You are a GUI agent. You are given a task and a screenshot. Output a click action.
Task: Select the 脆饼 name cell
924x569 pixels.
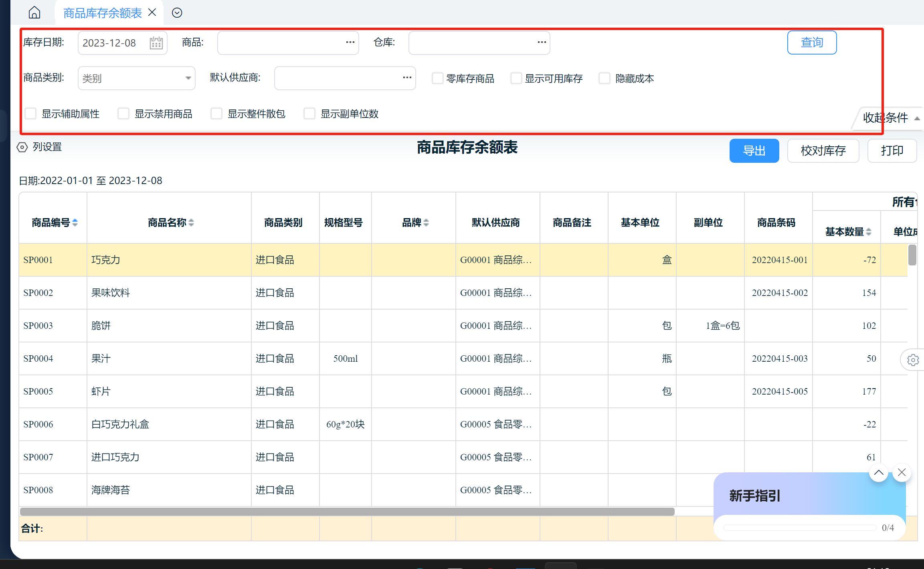(169, 326)
